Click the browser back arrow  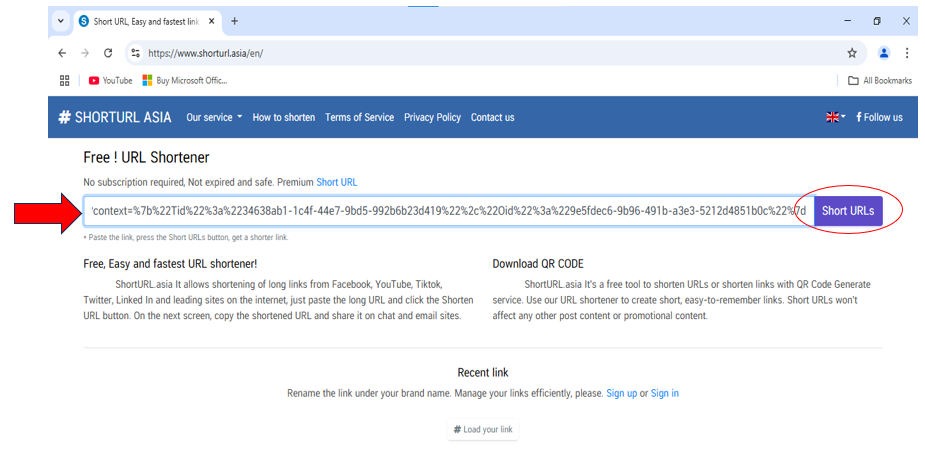click(x=62, y=53)
